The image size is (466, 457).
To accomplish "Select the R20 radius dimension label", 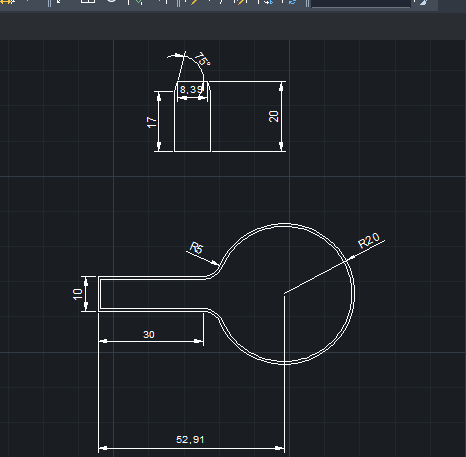I will (x=369, y=240).
